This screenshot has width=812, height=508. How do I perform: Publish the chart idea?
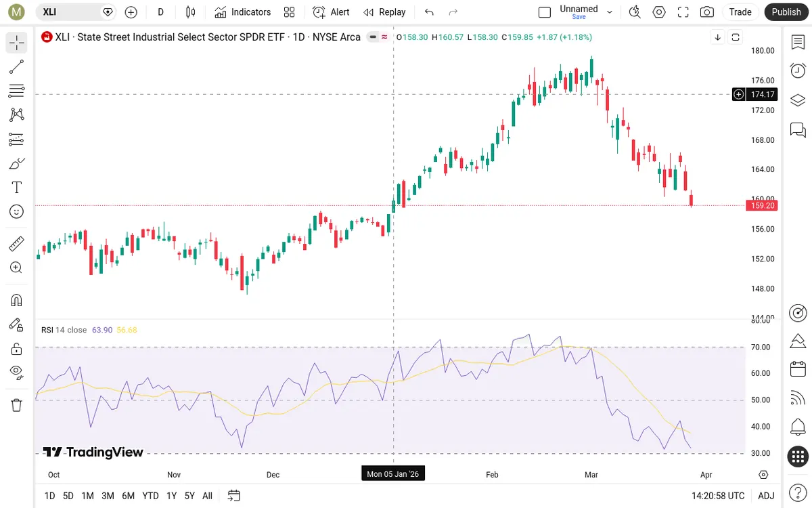786,12
